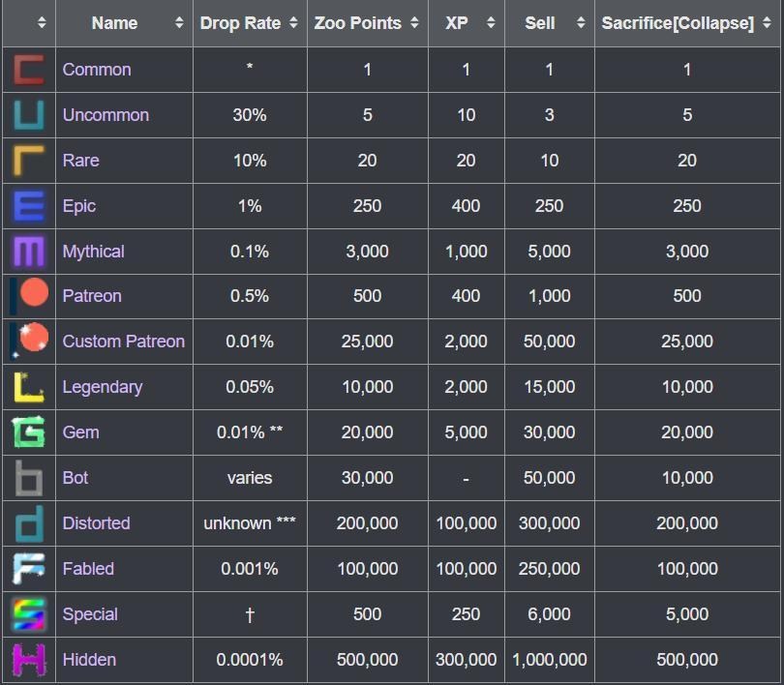Image resolution: width=784 pixels, height=685 pixels.
Task: Open the Custom Patreon link
Action: (x=123, y=342)
